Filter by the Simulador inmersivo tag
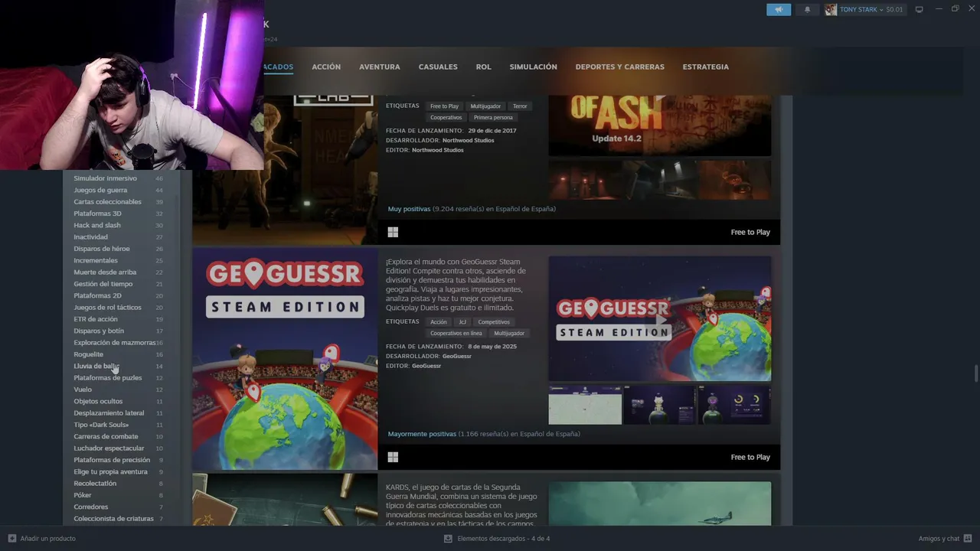 click(x=105, y=178)
